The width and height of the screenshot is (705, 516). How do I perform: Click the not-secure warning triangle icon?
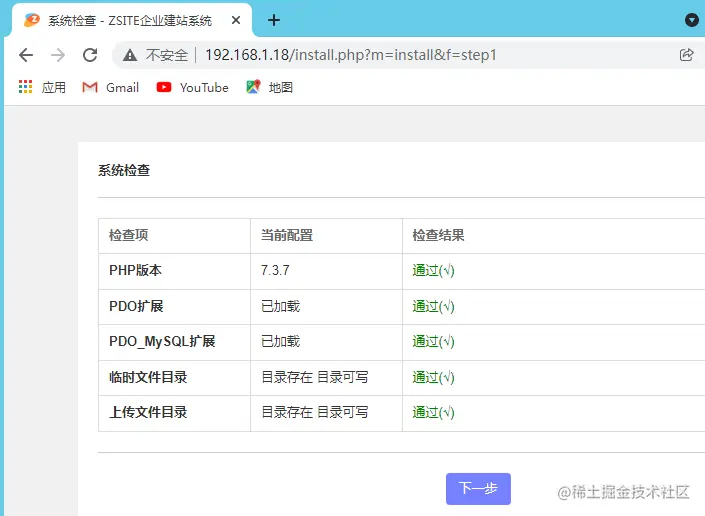click(x=130, y=55)
